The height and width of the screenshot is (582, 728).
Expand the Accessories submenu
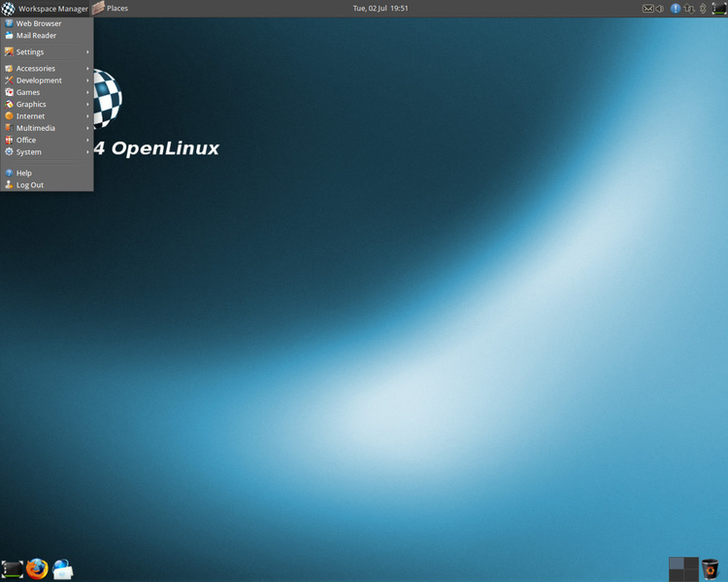click(x=47, y=68)
